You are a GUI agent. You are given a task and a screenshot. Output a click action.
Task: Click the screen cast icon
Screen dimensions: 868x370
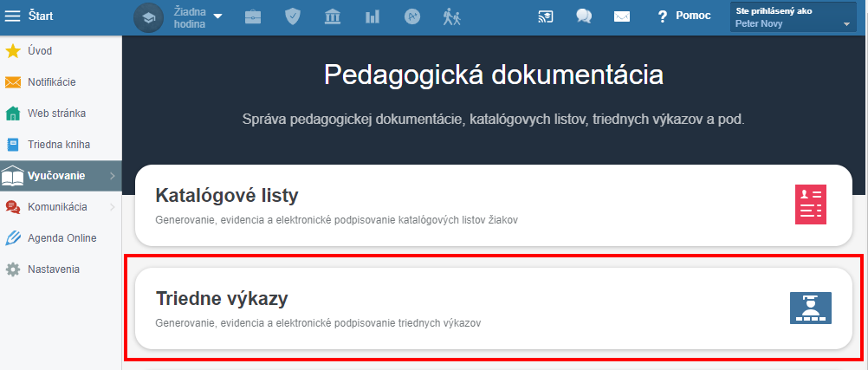[x=545, y=16]
